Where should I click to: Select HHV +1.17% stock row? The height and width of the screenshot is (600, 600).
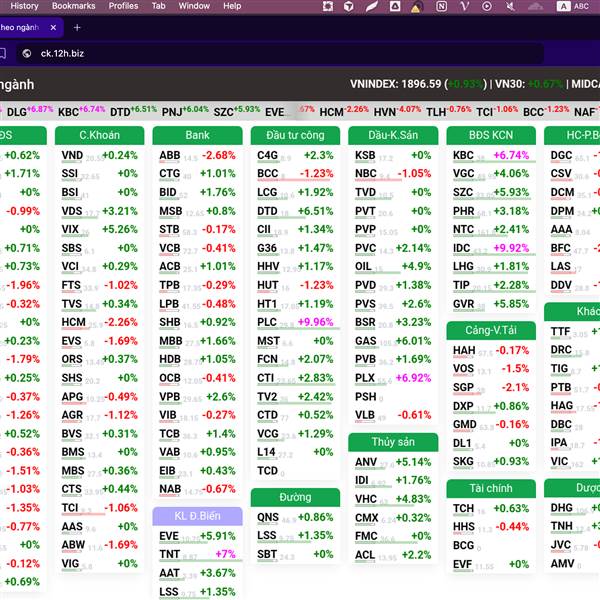[295, 267]
